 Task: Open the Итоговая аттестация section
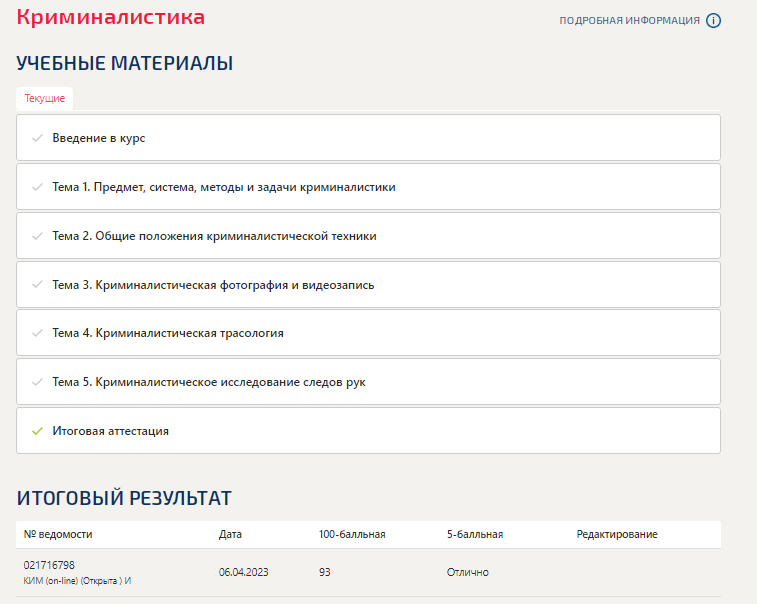(x=110, y=431)
